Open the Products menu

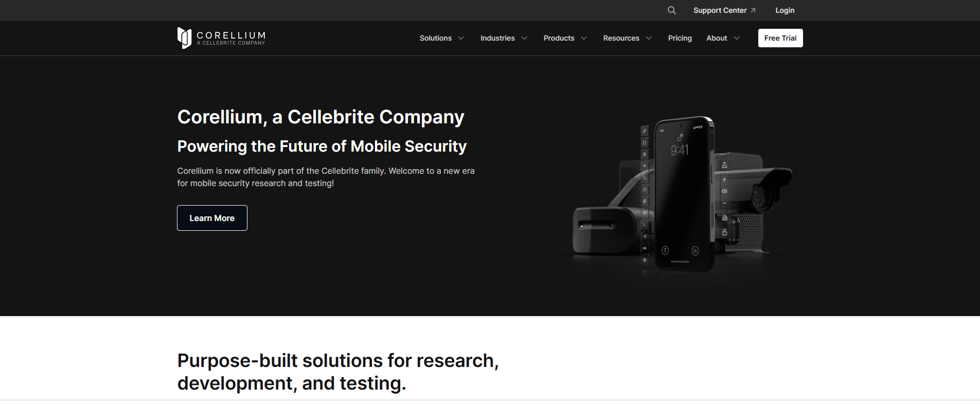point(559,38)
